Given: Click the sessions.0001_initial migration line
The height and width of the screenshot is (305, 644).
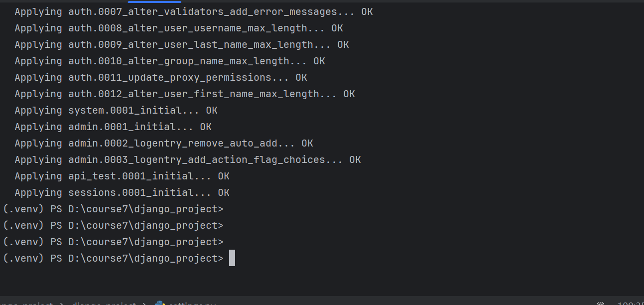Looking at the screenshot, I should 122,192.
